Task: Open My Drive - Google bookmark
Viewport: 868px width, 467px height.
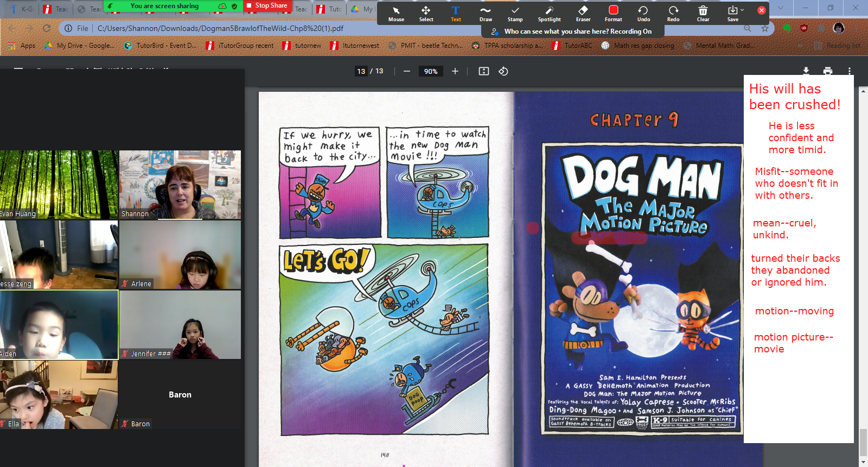Action: click(79, 46)
